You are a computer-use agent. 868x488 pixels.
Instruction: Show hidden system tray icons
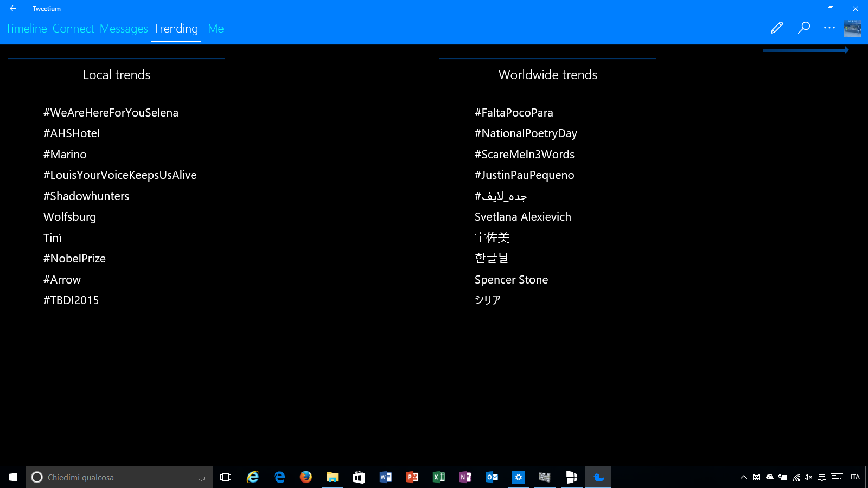744,477
